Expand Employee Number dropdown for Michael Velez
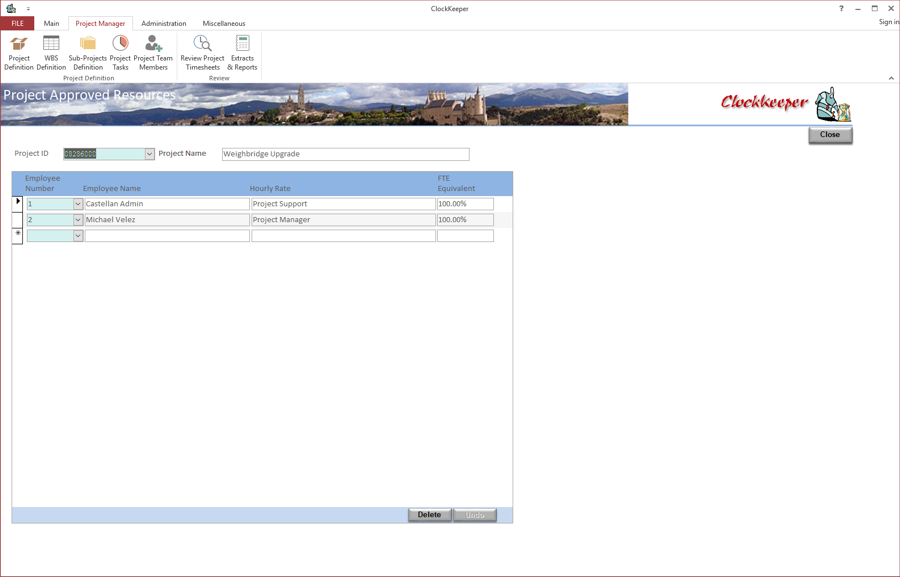 tap(78, 220)
